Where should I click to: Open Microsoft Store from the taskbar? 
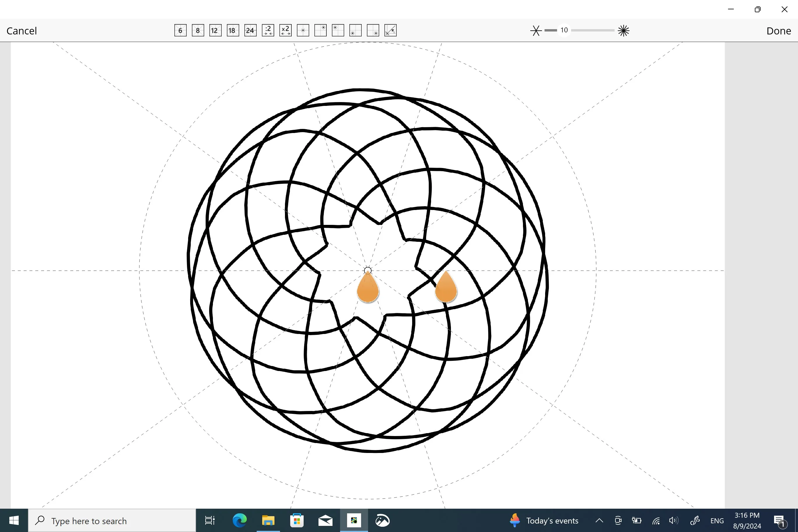tap(297, 520)
